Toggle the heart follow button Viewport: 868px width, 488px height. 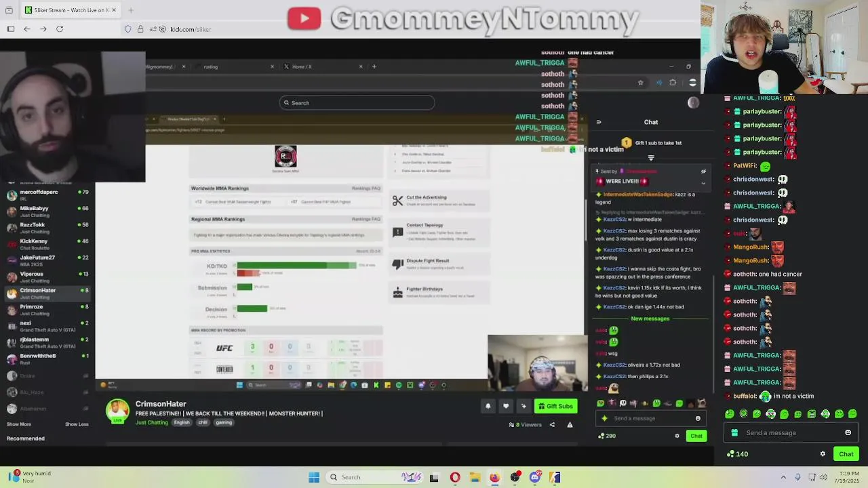point(505,406)
